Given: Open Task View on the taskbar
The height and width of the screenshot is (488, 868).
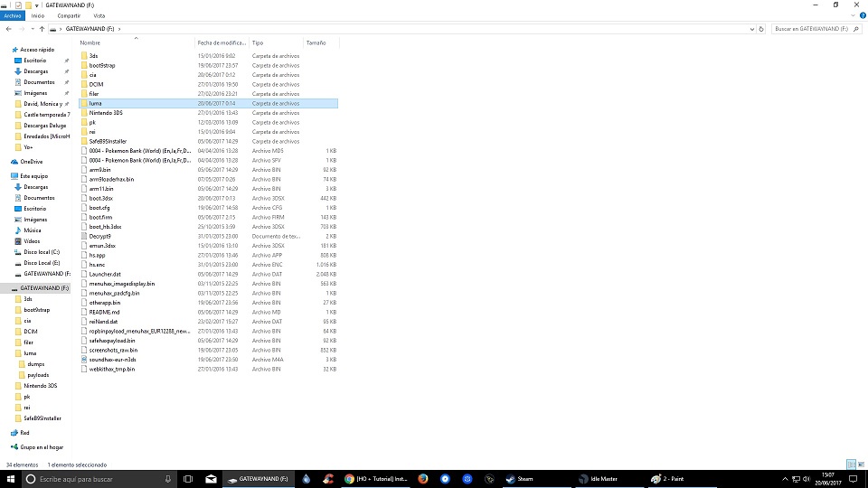Looking at the screenshot, I should coord(188,479).
